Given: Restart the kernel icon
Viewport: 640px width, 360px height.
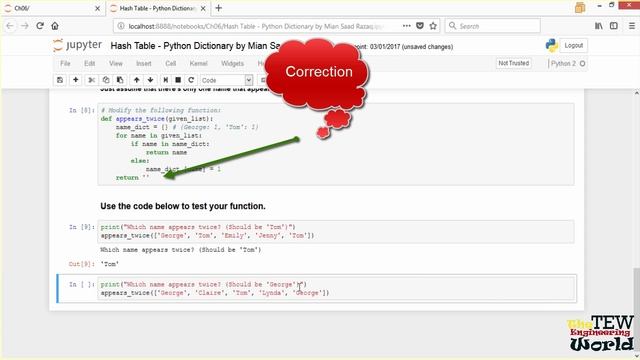Looking at the screenshot, I should [x=191, y=80].
